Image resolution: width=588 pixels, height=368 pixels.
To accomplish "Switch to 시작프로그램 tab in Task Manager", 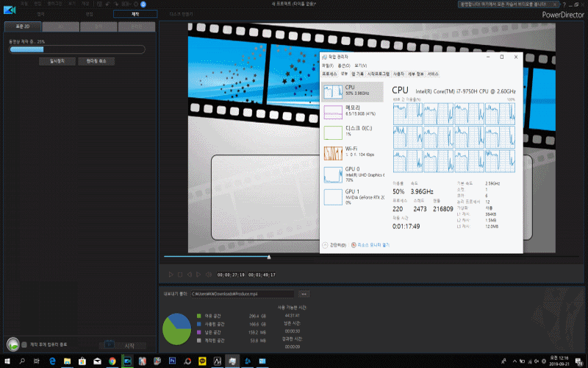I will pyautogui.click(x=379, y=74).
